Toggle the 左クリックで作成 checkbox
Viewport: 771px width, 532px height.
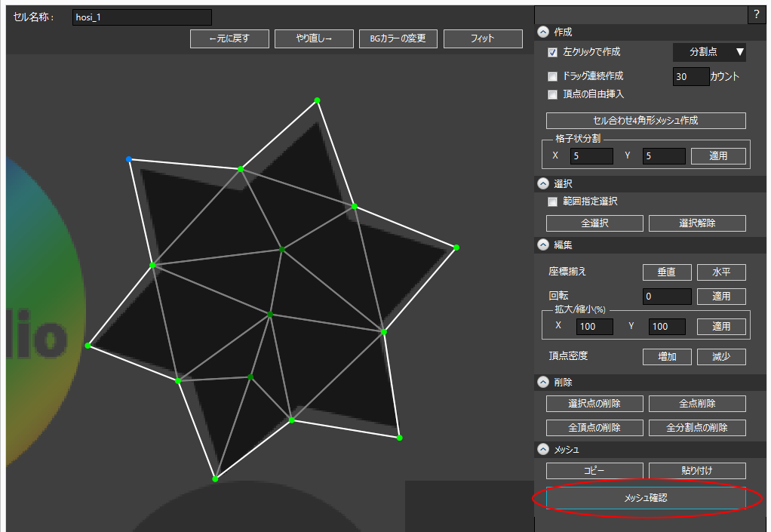[553, 52]
